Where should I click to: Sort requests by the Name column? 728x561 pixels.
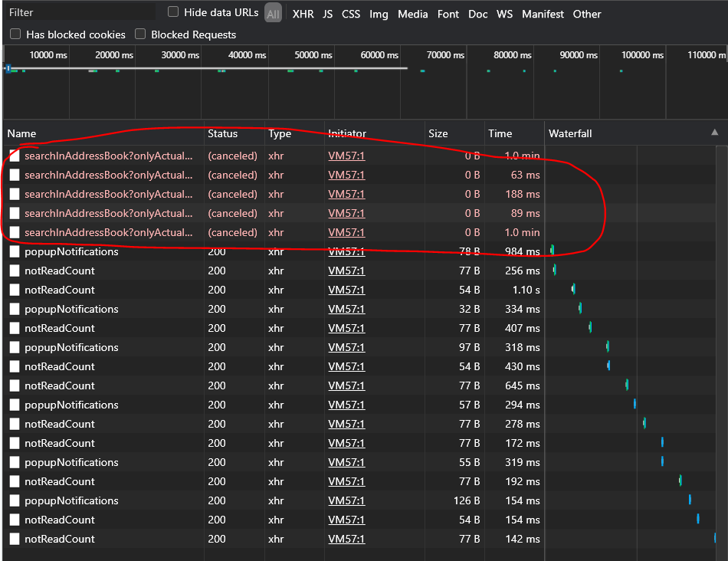(103, 134)
